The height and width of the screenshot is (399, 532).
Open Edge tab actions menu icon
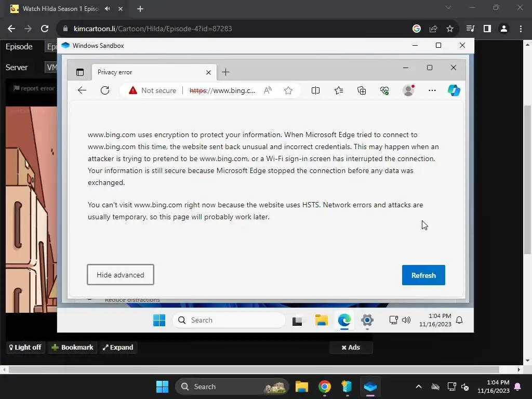tap(79, 72)
